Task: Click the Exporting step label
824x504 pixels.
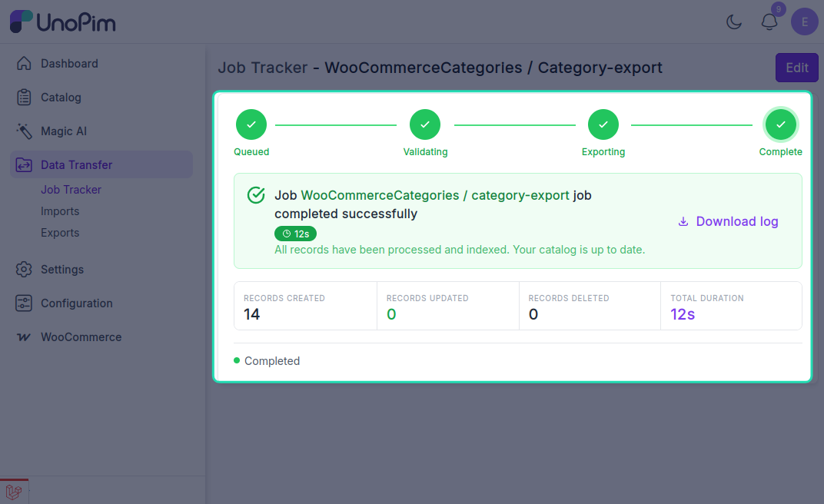Action: tap(603, 151)
